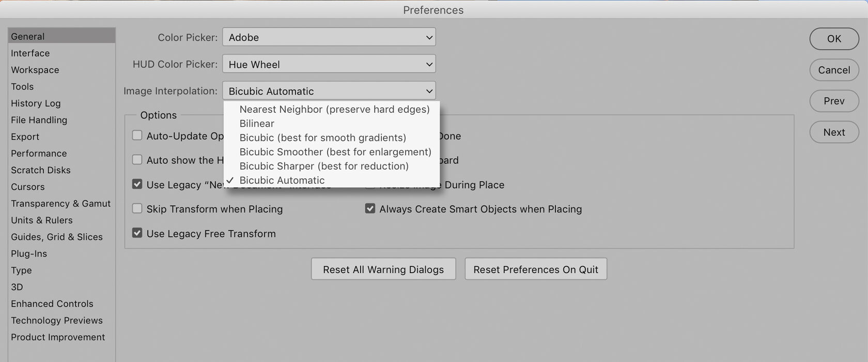
Task: Expand the HUD Color Picker dropdown
Action: point(329,64)
